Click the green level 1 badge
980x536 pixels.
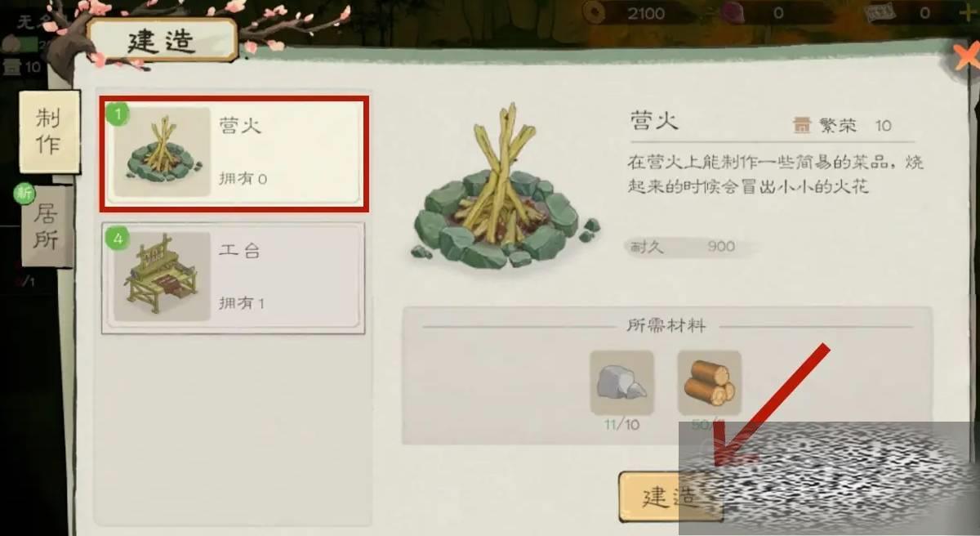tap(117, 114)
